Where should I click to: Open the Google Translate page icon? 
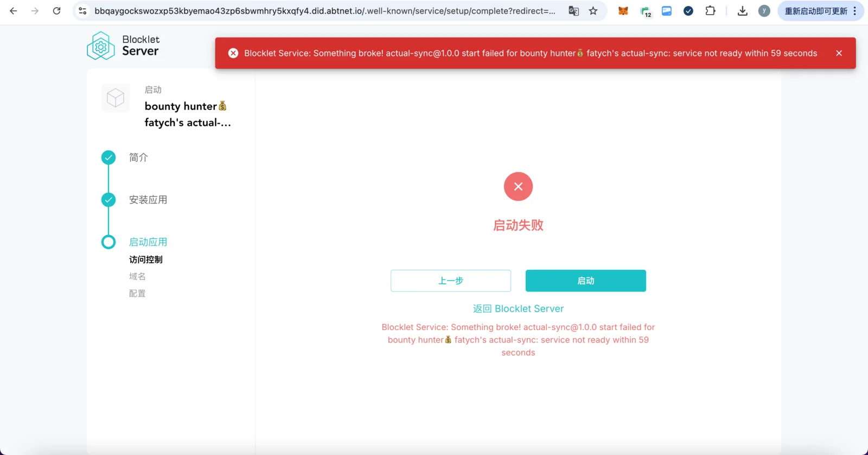[x=573, y=11]
